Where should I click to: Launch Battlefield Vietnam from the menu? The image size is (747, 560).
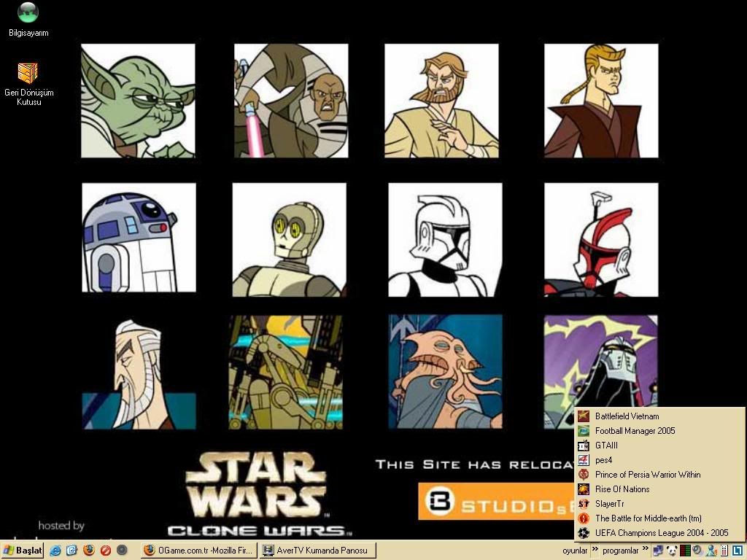[x=659, y=416]
